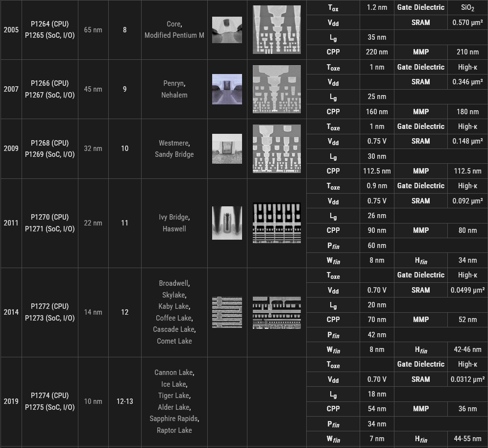The width and height of the screenshot is (488, 448).
Task: Click the CPP value 220 nm
Action: [x=377, y=52]
